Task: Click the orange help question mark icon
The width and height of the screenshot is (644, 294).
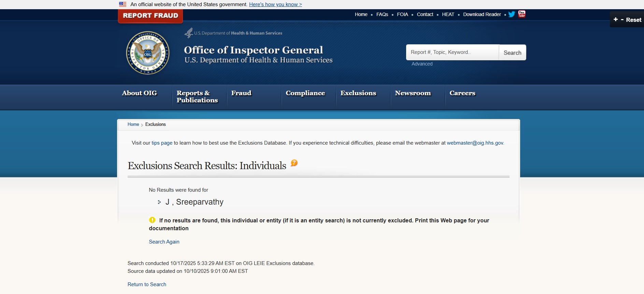Action: click(x=294, y=163)
